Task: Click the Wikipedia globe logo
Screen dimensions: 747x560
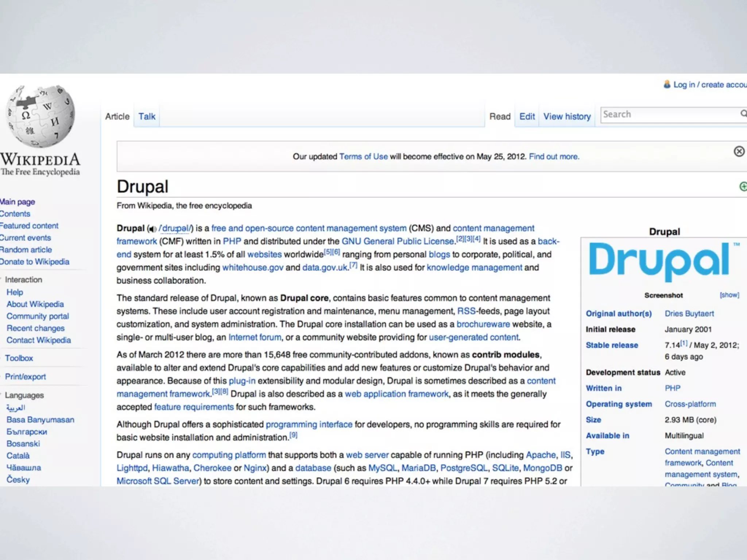Action: click(41, 116)
